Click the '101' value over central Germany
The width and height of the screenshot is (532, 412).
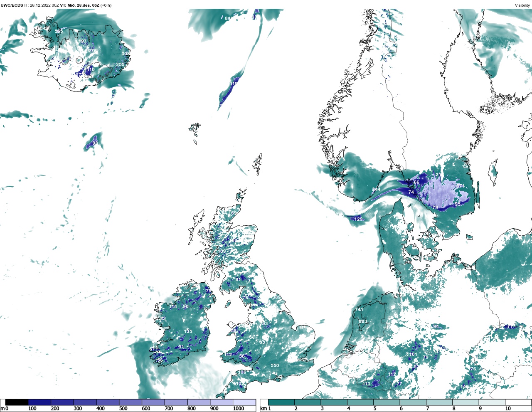[x=413, y=355]
